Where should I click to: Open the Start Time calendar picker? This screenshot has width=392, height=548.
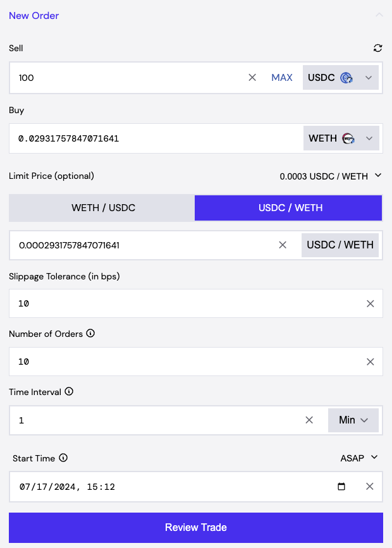342,487
